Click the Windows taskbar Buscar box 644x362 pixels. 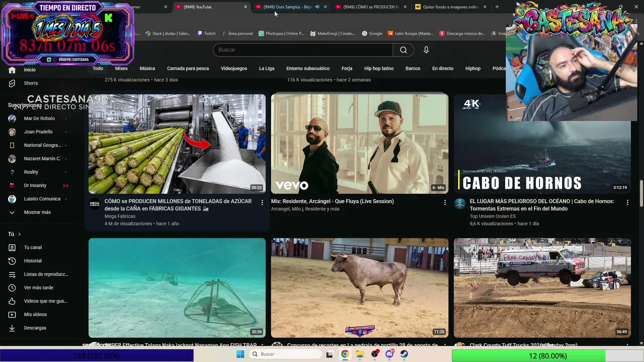tap(285, 354)
